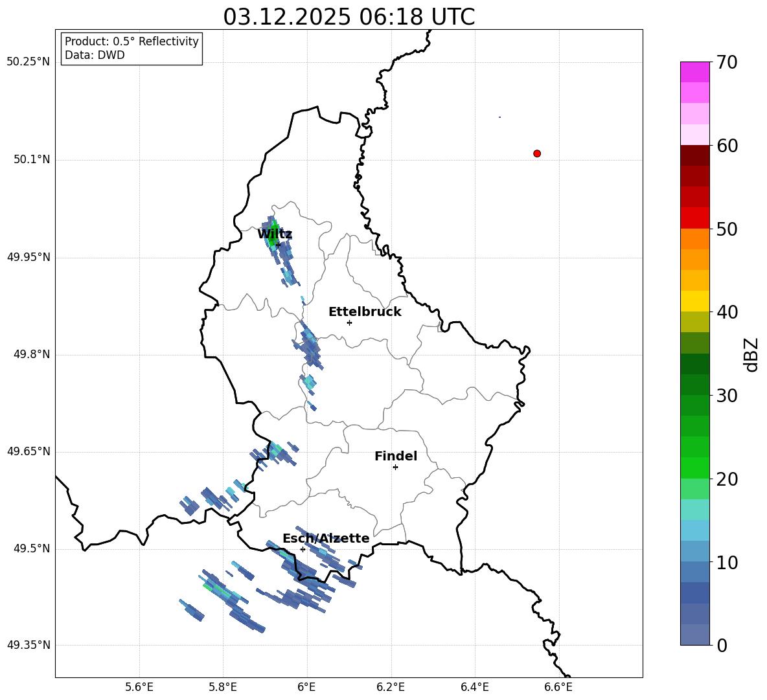Pick the dark green swatch just above the 30 dBZ tick

point(694,385)
